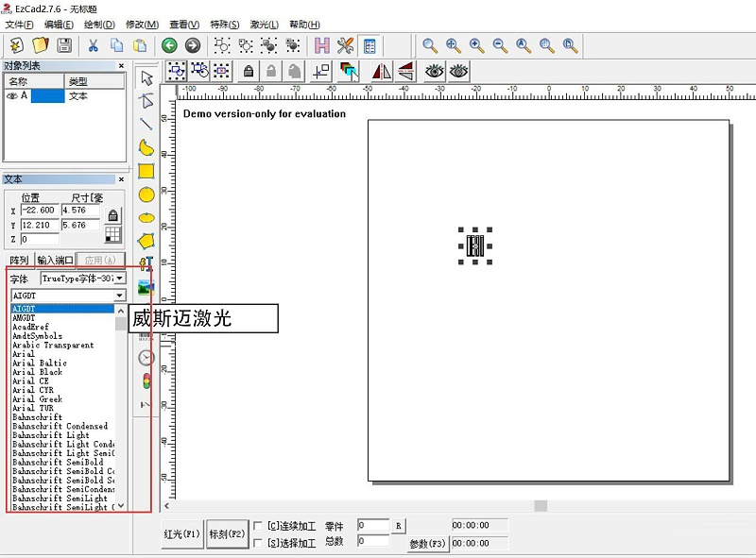Click the timer clock tool icon
756x558 pixels.
(x=146, y=358)
